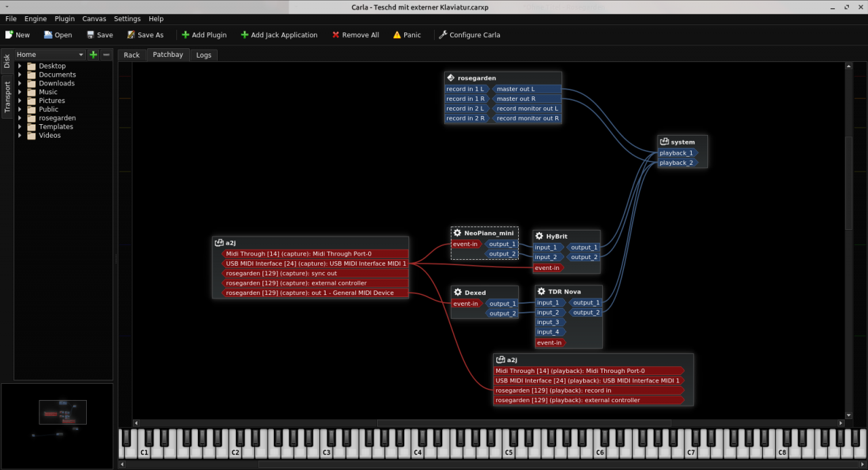Image resolution: width=868 pixels, height=470 pixels.
Task: Select the TDR Nova input_3 port
Action: tap(550, 322)
